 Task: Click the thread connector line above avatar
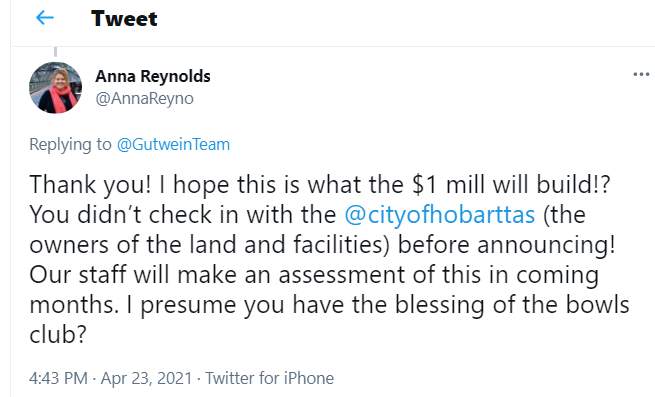coord(55,52)
